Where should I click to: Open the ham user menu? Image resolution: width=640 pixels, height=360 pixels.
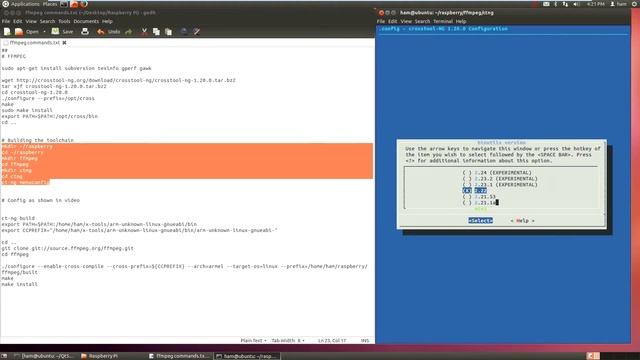click(618, 4)
